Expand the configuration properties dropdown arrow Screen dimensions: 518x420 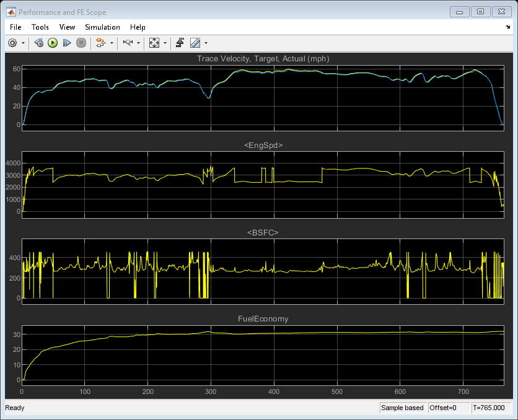pos(23,43)
